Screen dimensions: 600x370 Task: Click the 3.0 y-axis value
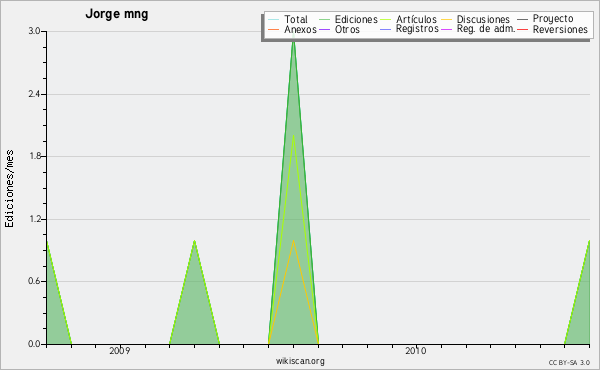click(34, 31)
